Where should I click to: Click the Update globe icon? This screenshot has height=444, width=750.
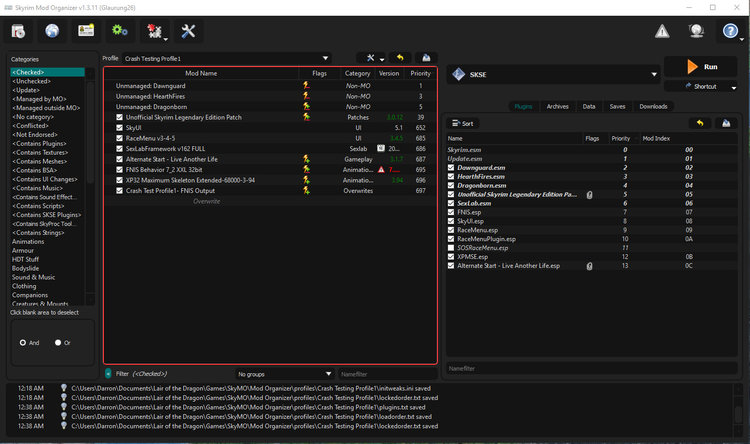[x=696, y=32]
